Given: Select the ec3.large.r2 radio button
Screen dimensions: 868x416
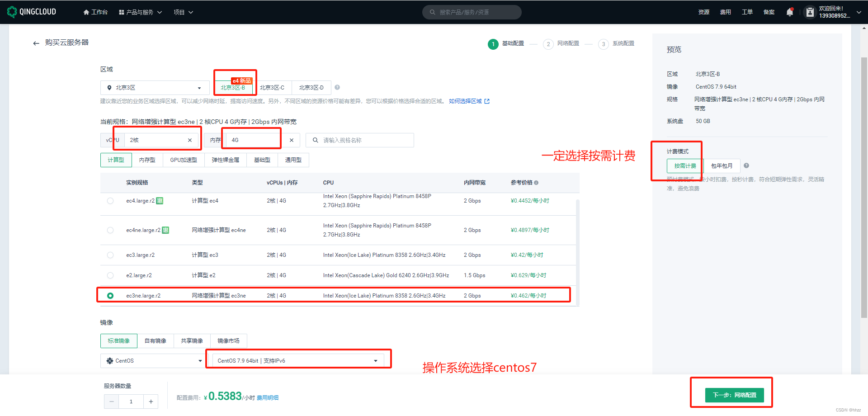Looking at the screenshot, I should 110,255.
